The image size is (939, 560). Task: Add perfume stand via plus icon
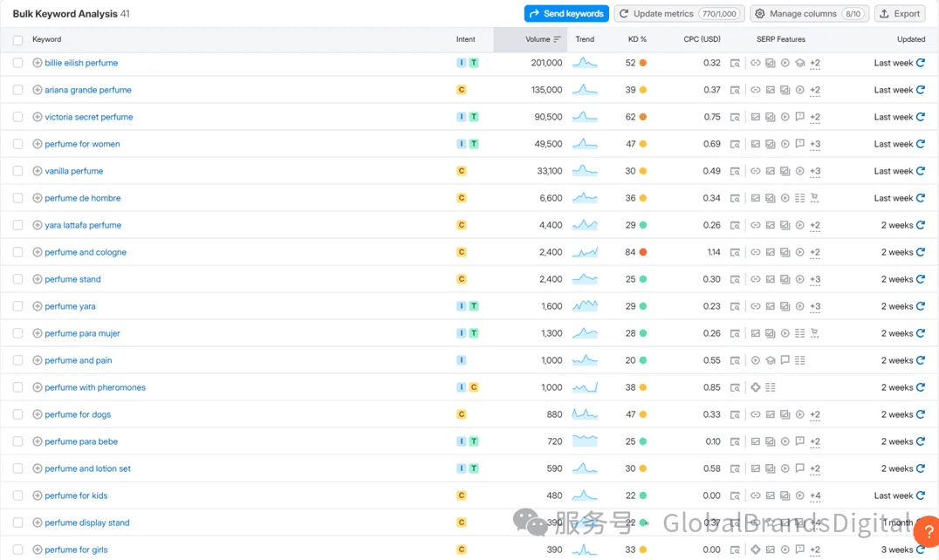point(38,279)
